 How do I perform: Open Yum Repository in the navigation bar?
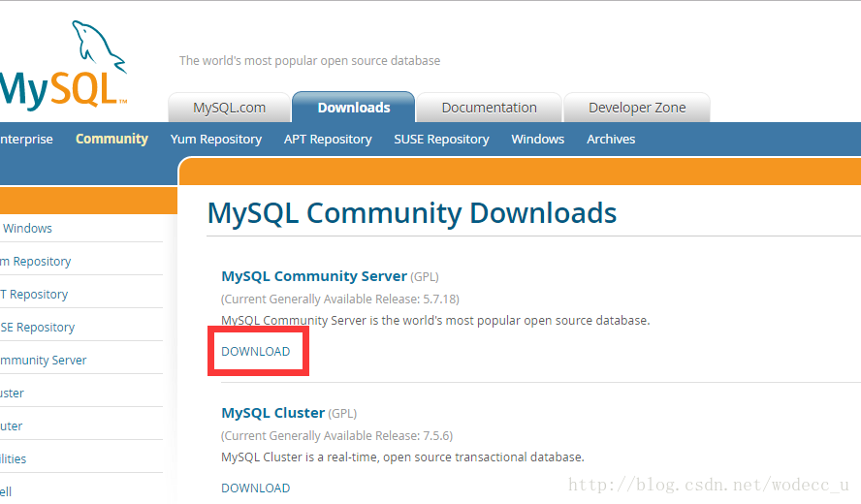click(x=216, y=140)
